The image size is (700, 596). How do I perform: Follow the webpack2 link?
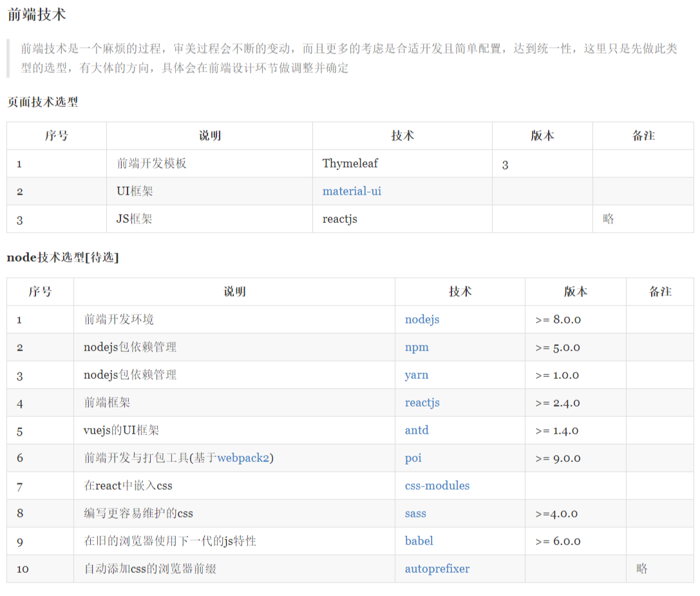243,458
